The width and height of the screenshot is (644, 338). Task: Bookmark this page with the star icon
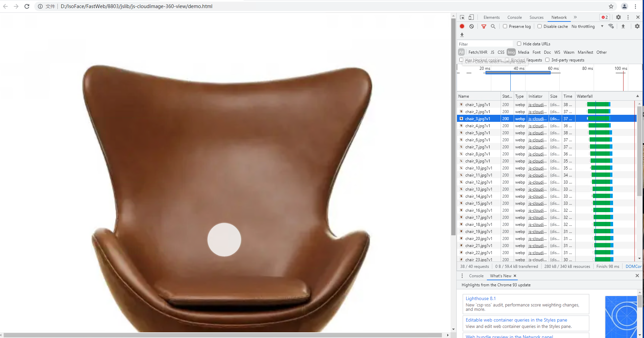pyautogui.click(x=611, y=6)
